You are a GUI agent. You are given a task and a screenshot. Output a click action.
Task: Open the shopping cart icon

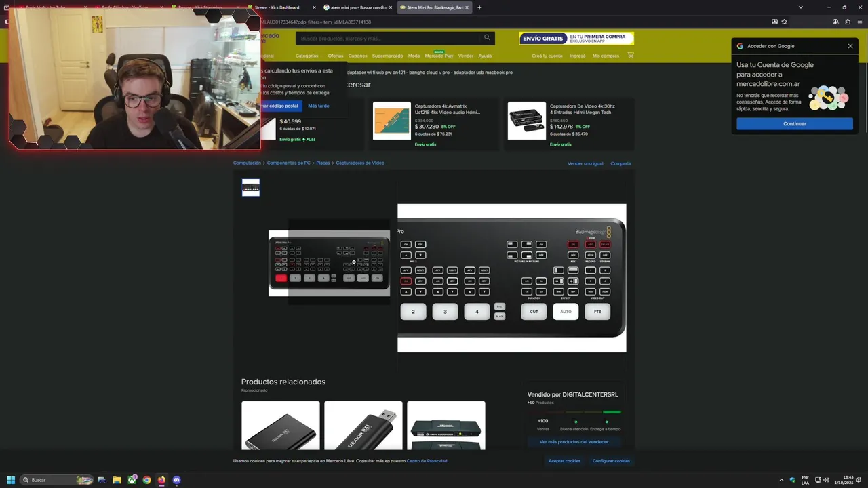click(x=630, y=55)
